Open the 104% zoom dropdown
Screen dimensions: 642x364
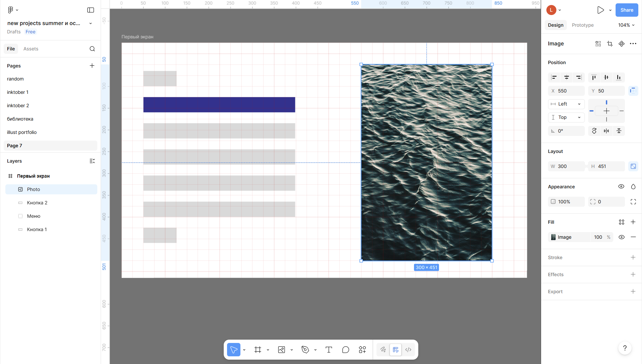tap(626, 25)
